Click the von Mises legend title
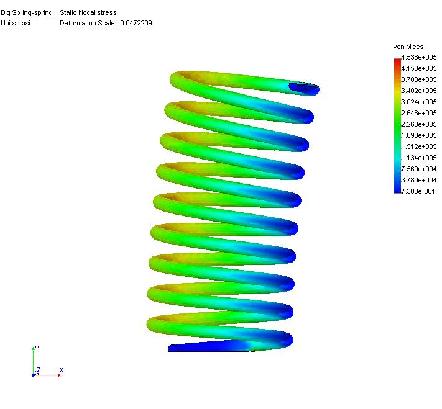 (408, 47)
